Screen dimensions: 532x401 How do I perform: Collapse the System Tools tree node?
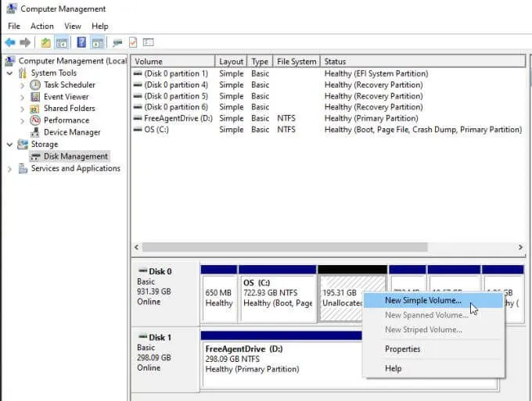[10, 73]
